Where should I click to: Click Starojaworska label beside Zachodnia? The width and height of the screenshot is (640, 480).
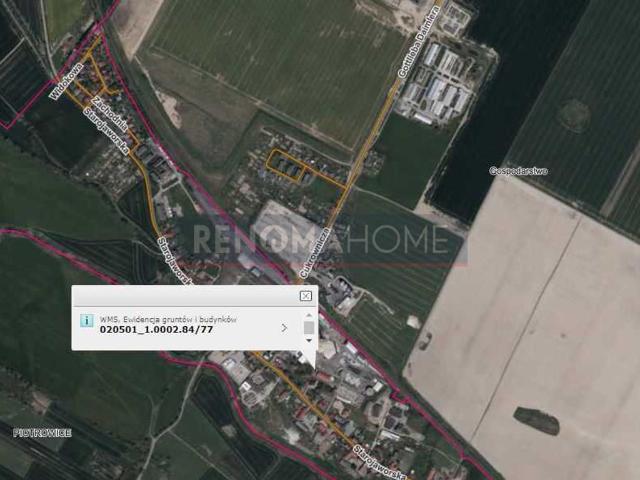[x=106, y=131]
